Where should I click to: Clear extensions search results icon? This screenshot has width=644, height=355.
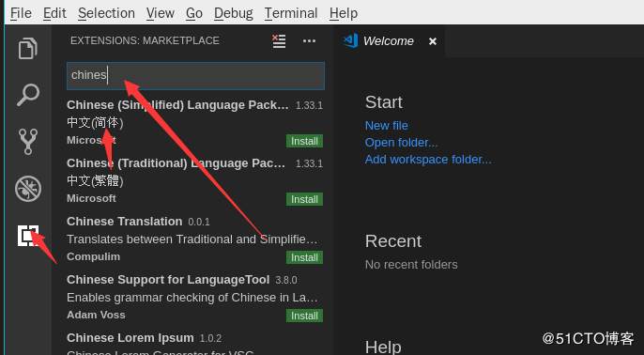click(279, 41)
